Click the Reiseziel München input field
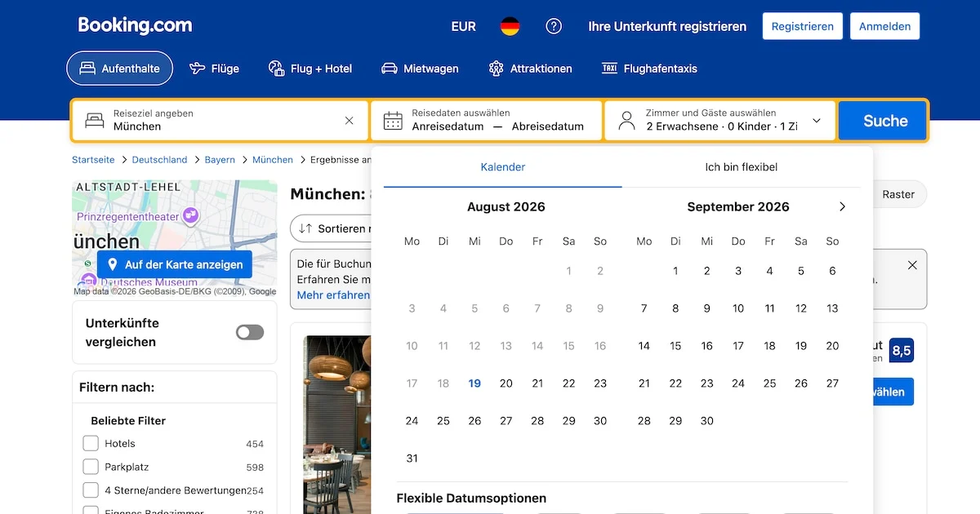980x514 pixels. (x=220, y=121)
